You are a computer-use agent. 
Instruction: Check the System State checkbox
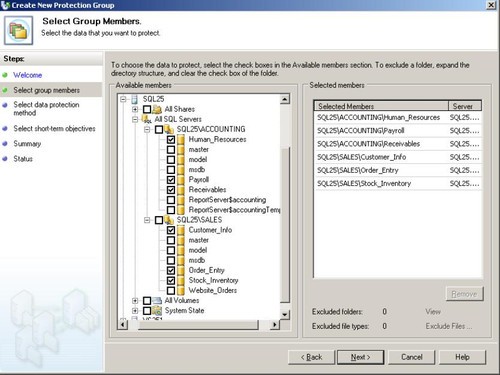tap(147, 311)
